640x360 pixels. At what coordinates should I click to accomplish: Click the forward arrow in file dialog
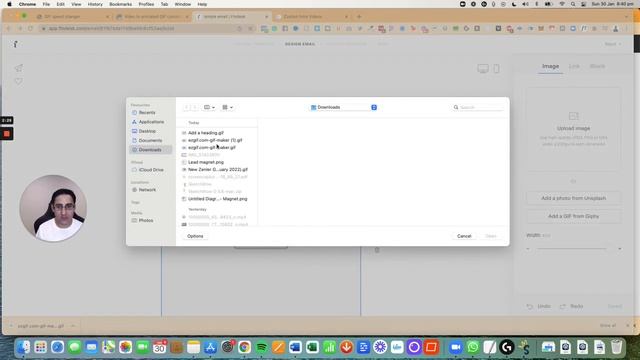[x=195, y=107]
